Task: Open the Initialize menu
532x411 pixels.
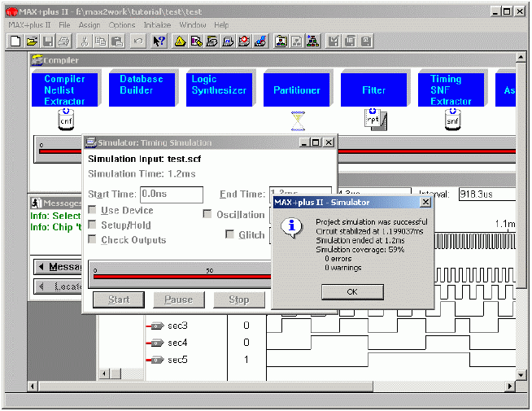Action: coord(157,25)
